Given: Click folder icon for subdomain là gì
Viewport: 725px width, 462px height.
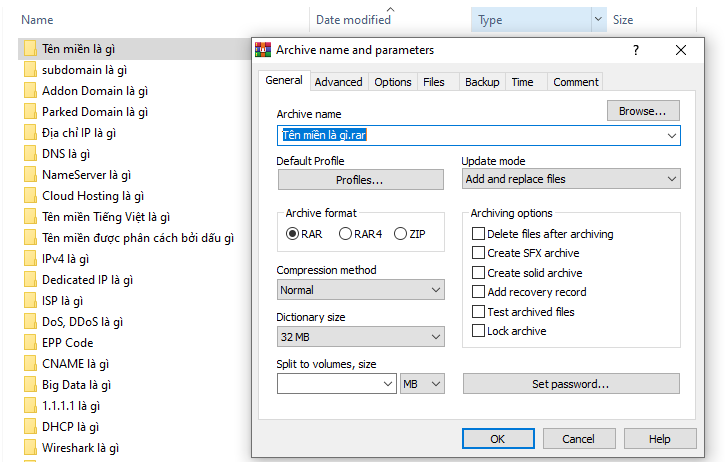Looking at the screenshot, I should 29,70.
